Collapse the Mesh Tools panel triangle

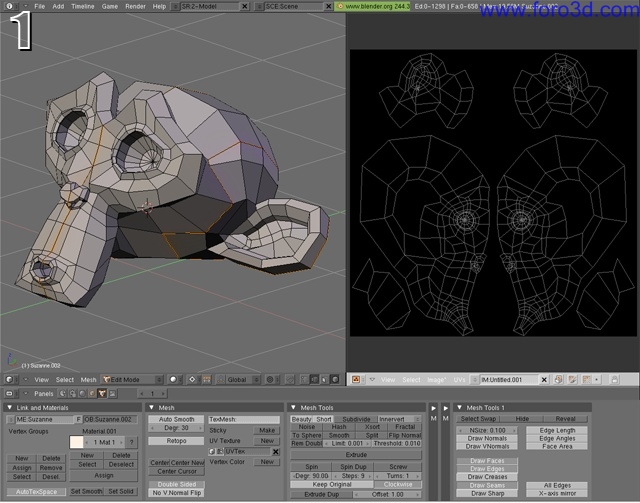(x=293, y=407)
